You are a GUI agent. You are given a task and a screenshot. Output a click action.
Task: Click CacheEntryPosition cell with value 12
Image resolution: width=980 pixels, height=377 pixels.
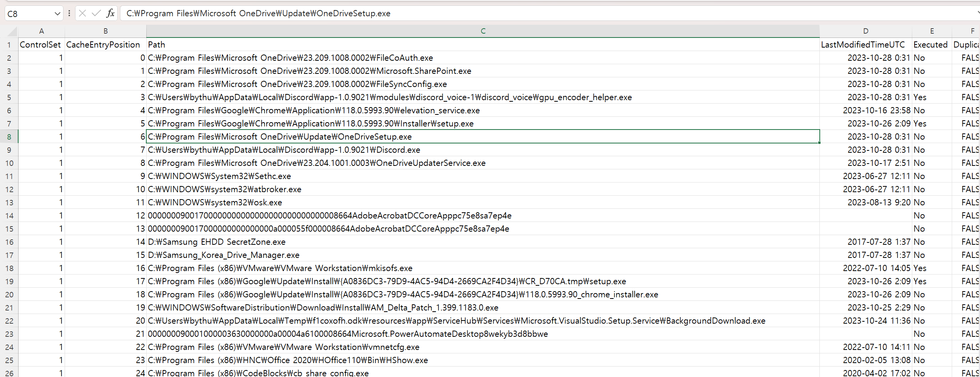coord(105,216)
